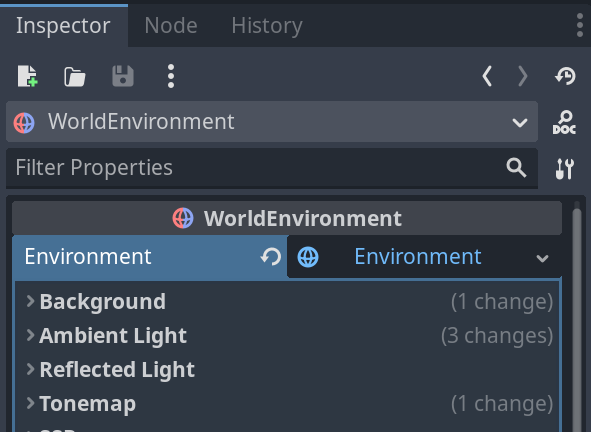The image size is (591, 432).
Task: Open the object history list icon
Action: coord(565,76)
